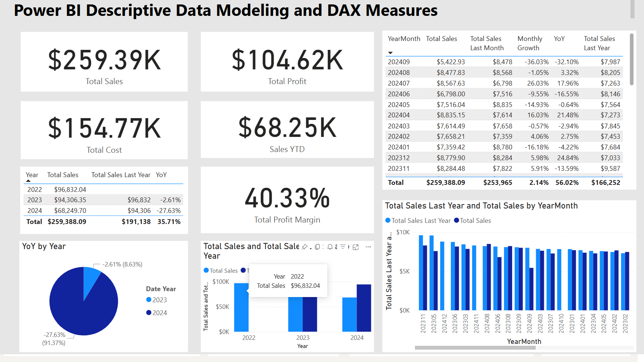Sort by Total Sales Last Month header

(x=487, y=43)
